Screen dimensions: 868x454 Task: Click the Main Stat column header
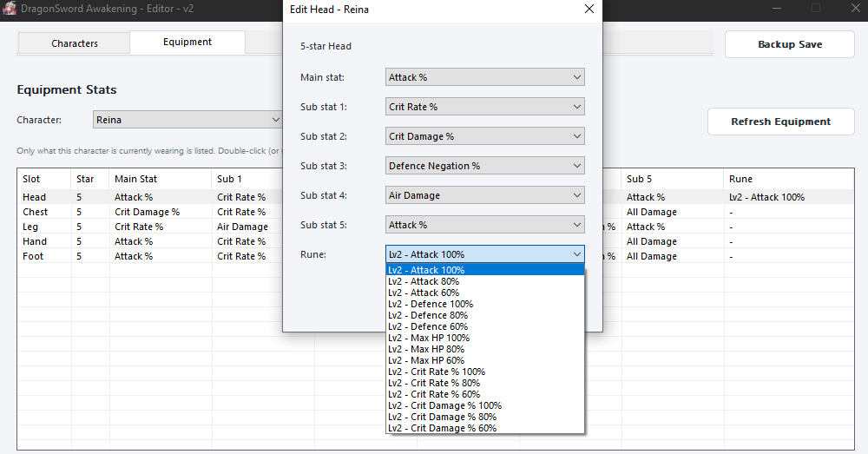[x=161, y=179]
